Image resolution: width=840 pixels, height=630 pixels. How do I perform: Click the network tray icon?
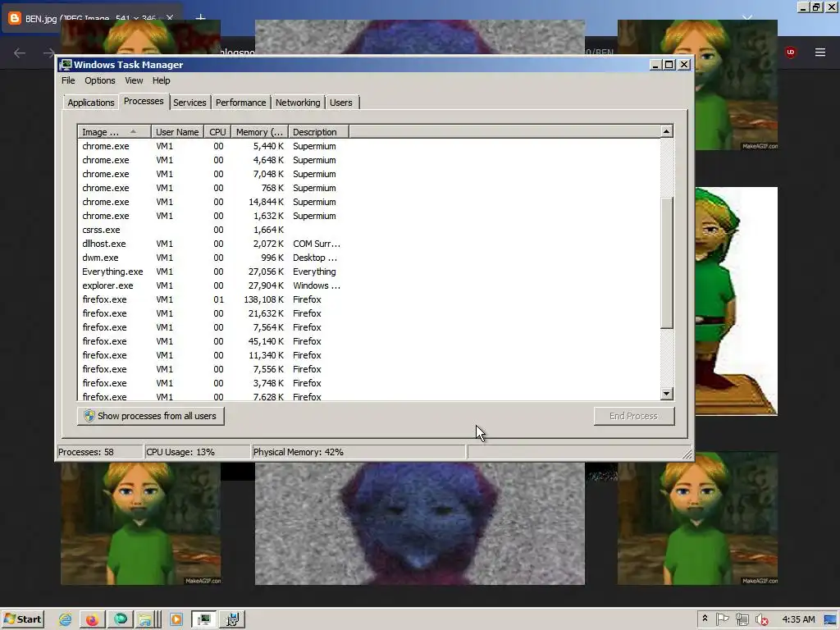(x=742, y=620)
